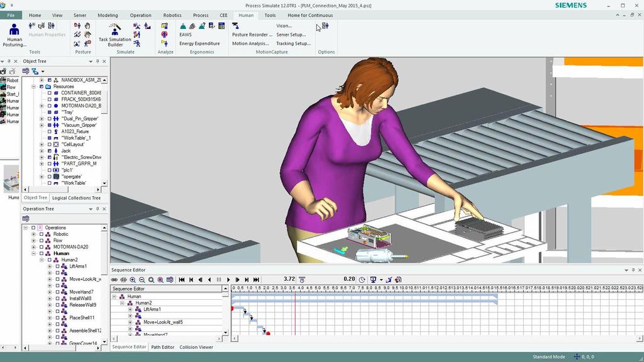This screenshot has height=362, width=644.
Task: Click the Options group human icon
Action: pyautogui.click(x=325, y=26)
